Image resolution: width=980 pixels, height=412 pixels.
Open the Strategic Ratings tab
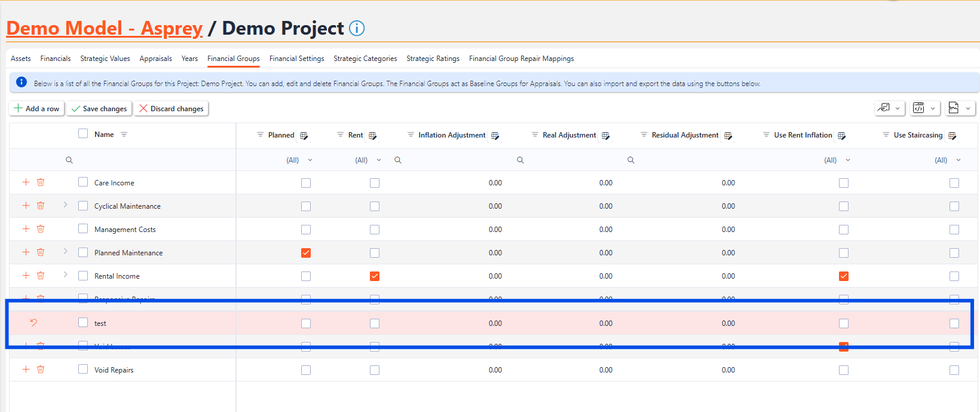(x=433, y=59)
